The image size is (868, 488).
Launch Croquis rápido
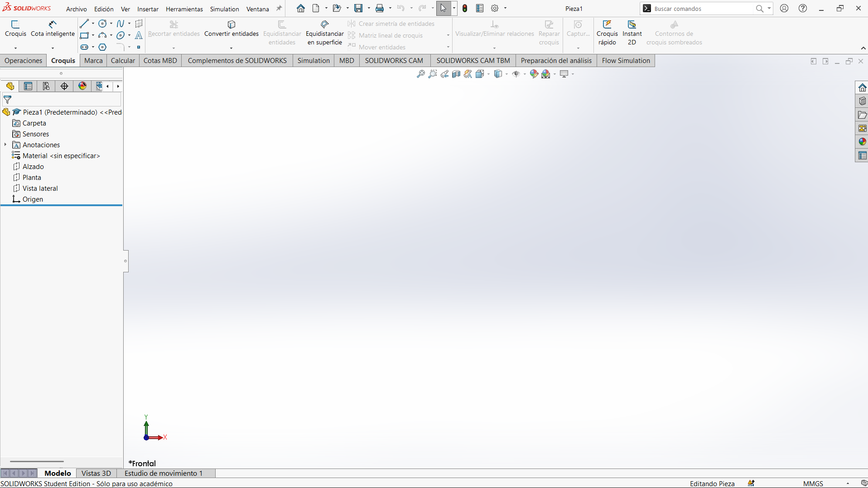point(607,33)
